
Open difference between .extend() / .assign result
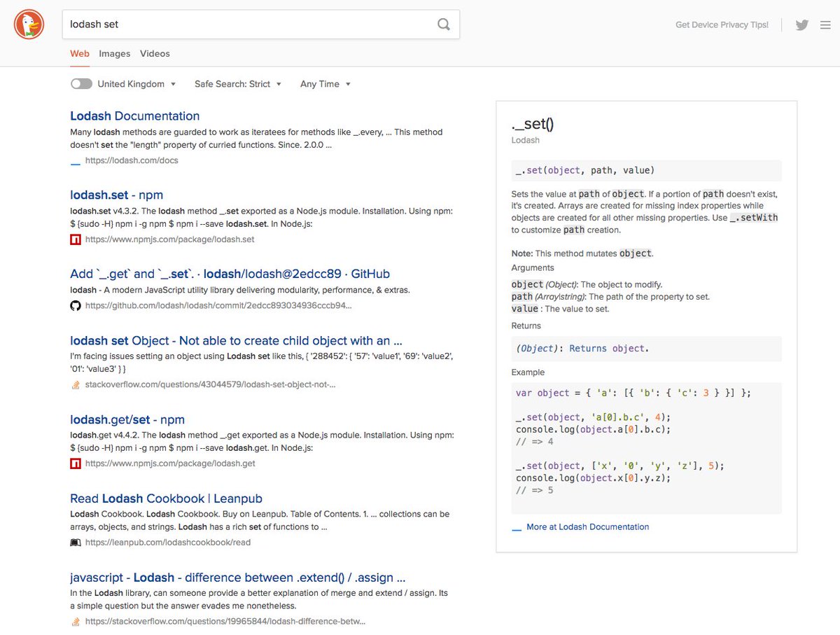[238, 578]
